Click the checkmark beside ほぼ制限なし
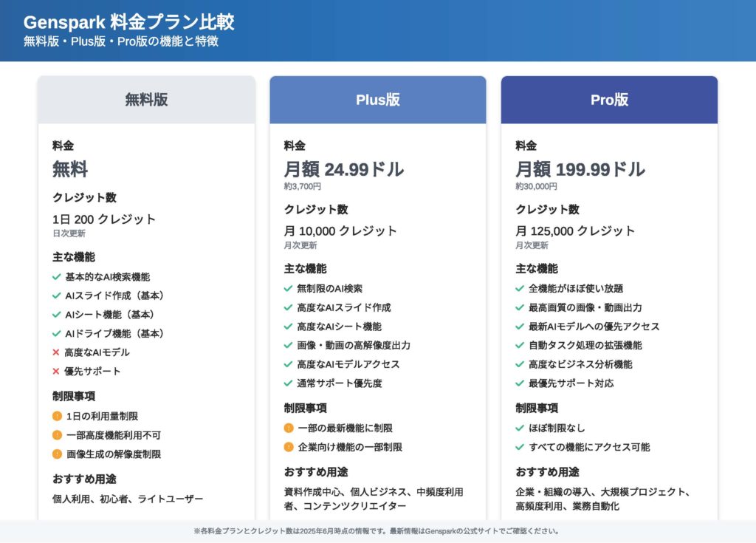The width and height of the screenshot is (756, 543). coord(520,428)
